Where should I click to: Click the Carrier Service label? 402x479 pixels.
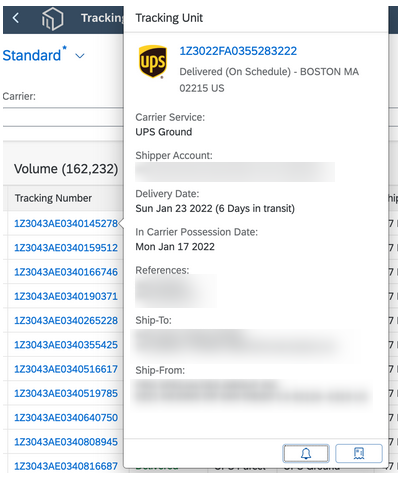point(170,117)
